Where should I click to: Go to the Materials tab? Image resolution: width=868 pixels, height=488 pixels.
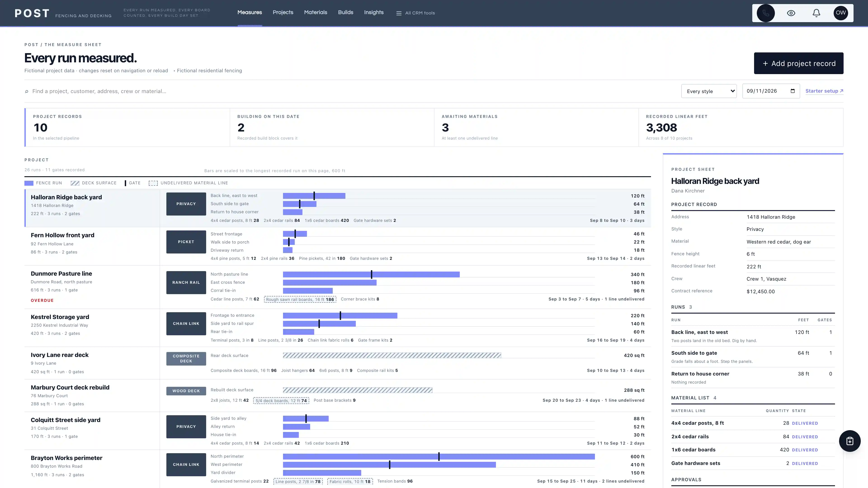pos(316,12)
